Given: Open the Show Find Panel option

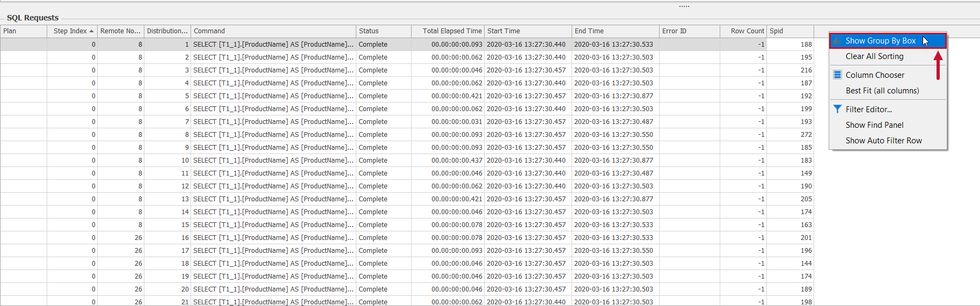Looking at the screenshot, I should (874, 125).
